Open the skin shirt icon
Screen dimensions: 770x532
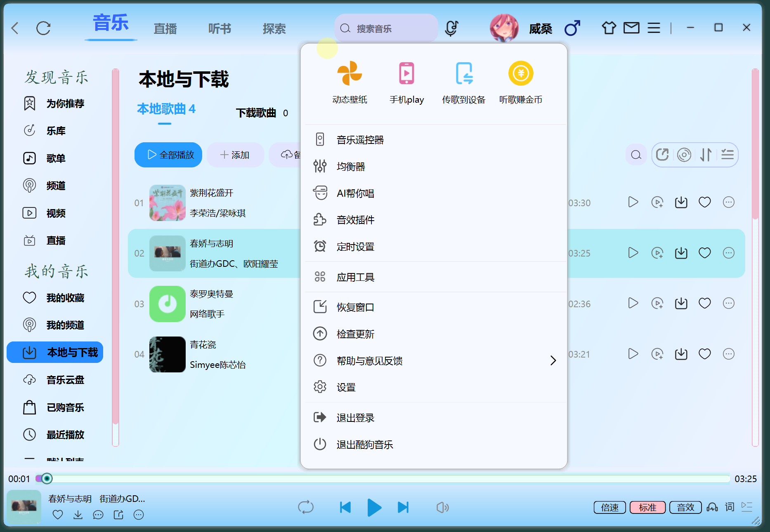pyautogui.click(x=609, y=28)
